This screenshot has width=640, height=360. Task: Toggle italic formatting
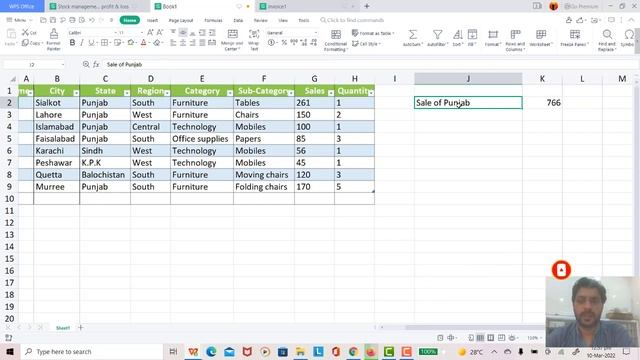coord(82,42)
